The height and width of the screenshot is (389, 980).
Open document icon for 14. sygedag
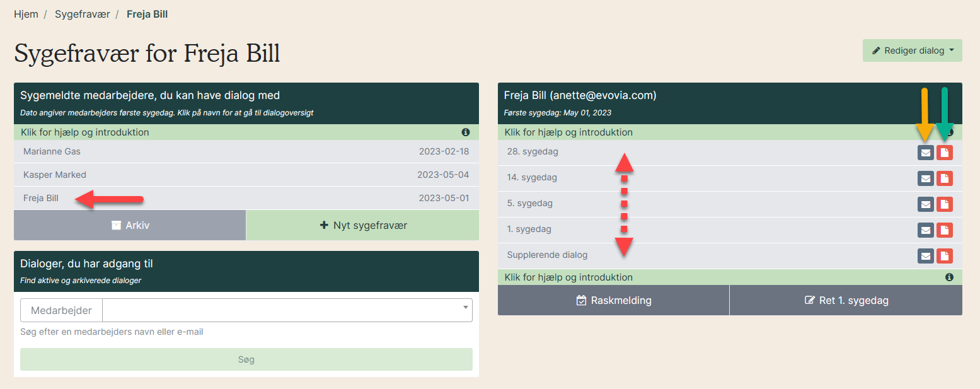[x=944, y=178]
